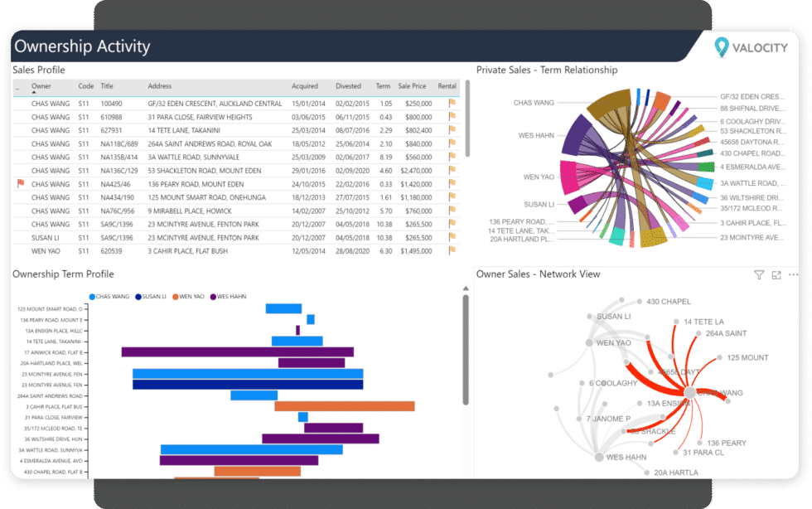Click the filter icon on Network View

[x=758, y=275]
